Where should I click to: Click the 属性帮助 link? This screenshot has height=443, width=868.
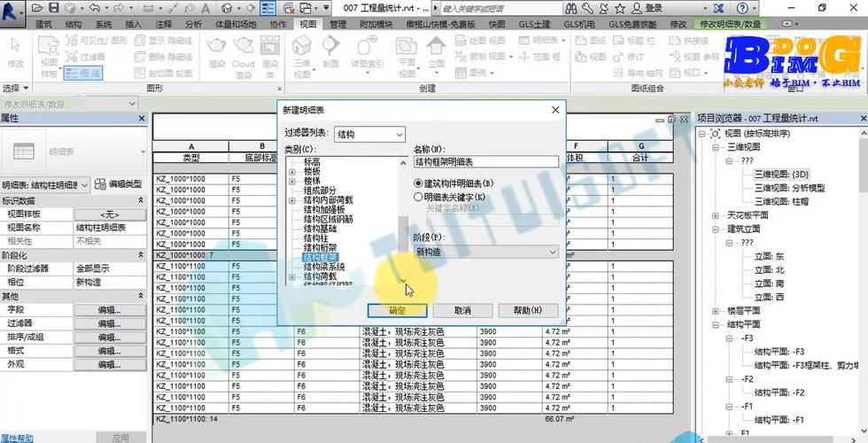point(17,438)
